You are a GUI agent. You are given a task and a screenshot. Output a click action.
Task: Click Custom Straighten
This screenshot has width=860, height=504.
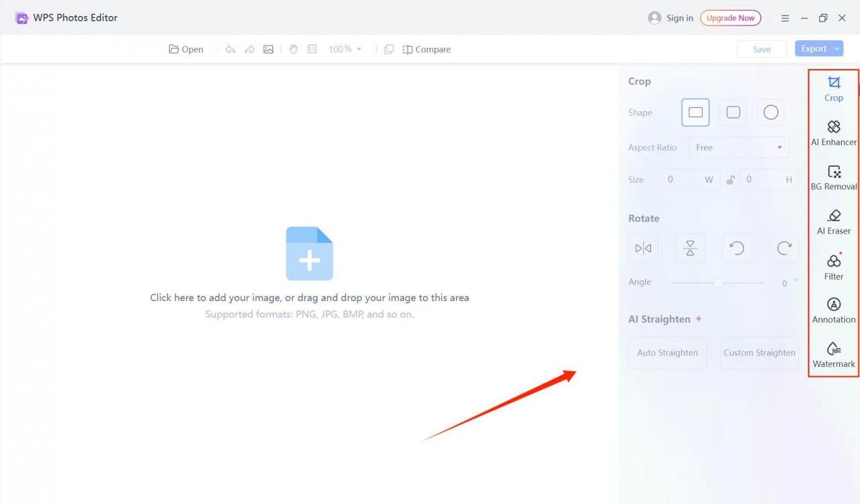point(760,353)
